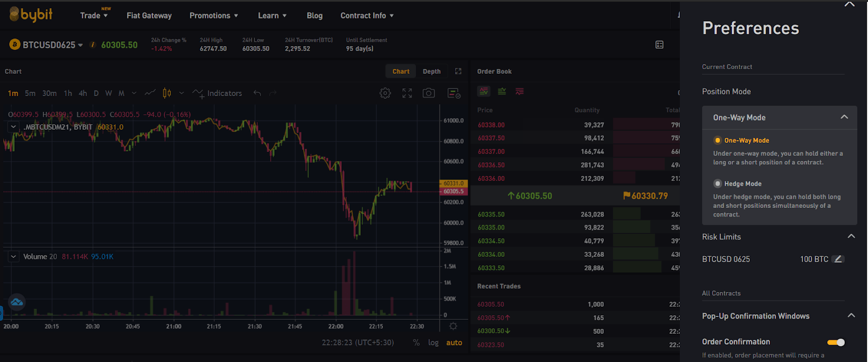868x362 pixels.
Task: Open the Promotions dropdown
Action: [x=214, y=15]
